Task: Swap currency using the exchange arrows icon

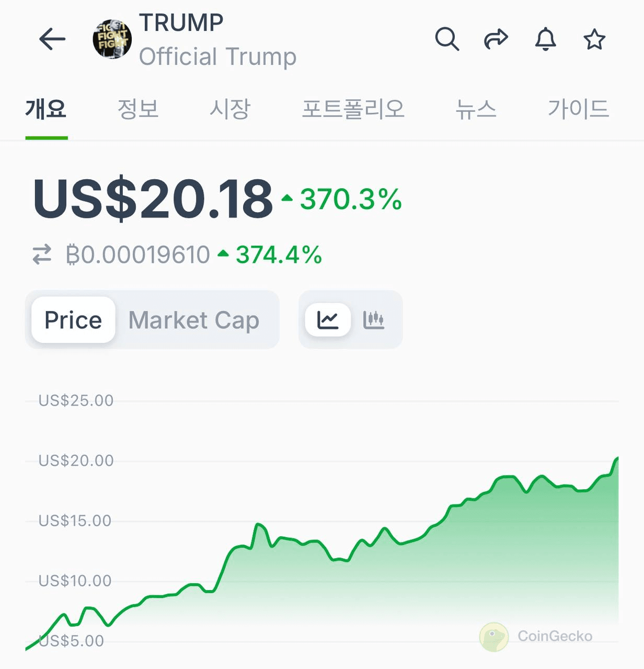Action: [x=42, y=255]
